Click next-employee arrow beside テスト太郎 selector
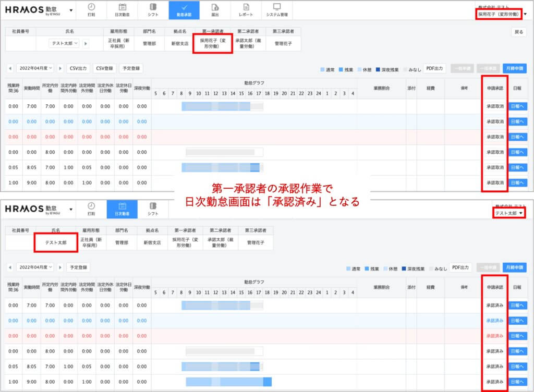This screenshot has width=534, height=392. tap(86, 43)
